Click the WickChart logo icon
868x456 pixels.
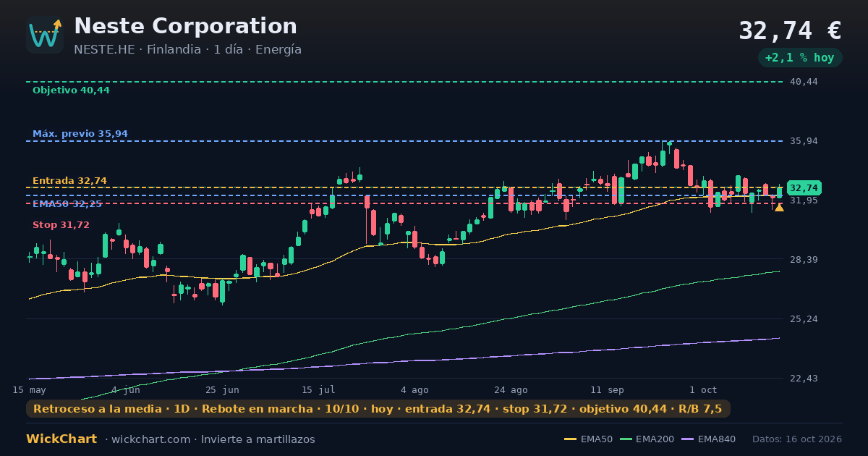[x=45, y=35]
